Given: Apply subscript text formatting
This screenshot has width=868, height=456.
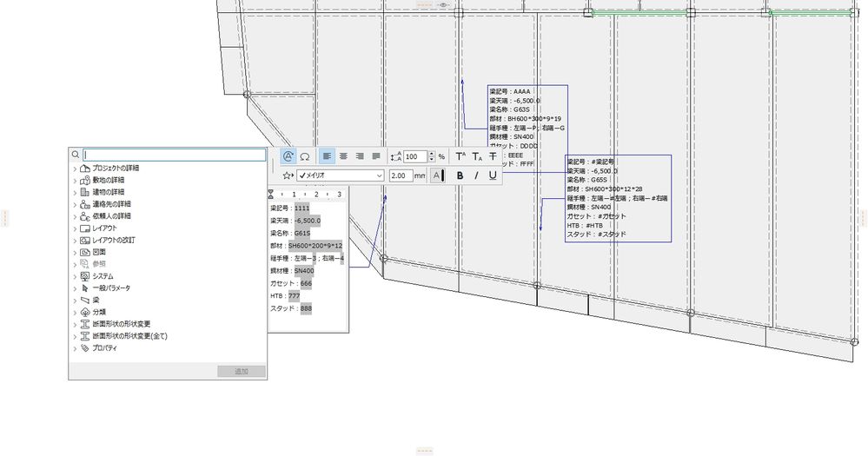Looking at the screenshot, I should (477, 156).
